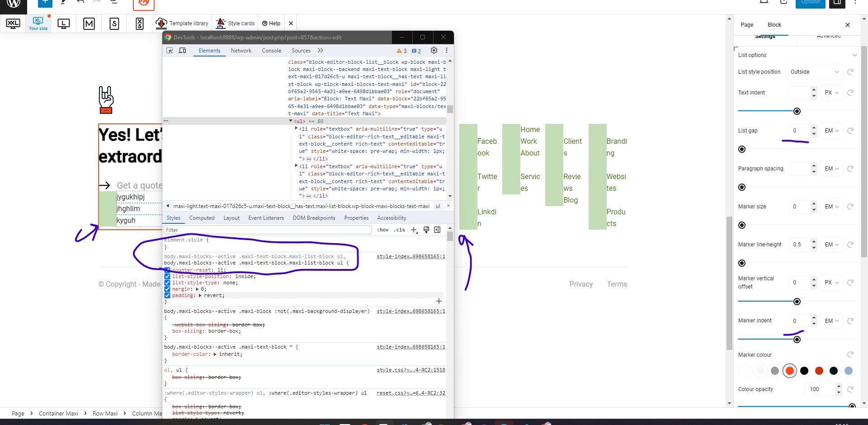Open the List style position dropdown
The width and height of the screenshot is (868, 425).
[814, 71]
